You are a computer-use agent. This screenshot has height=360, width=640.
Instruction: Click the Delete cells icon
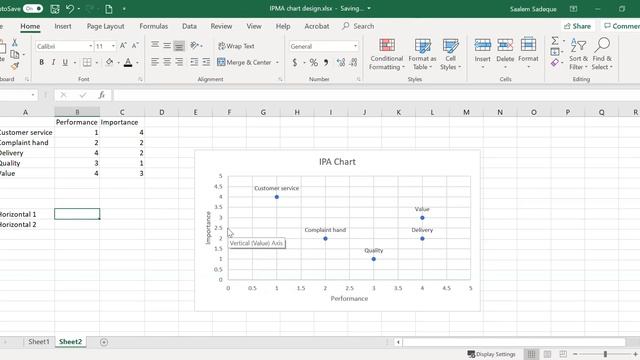coord(505,45)
